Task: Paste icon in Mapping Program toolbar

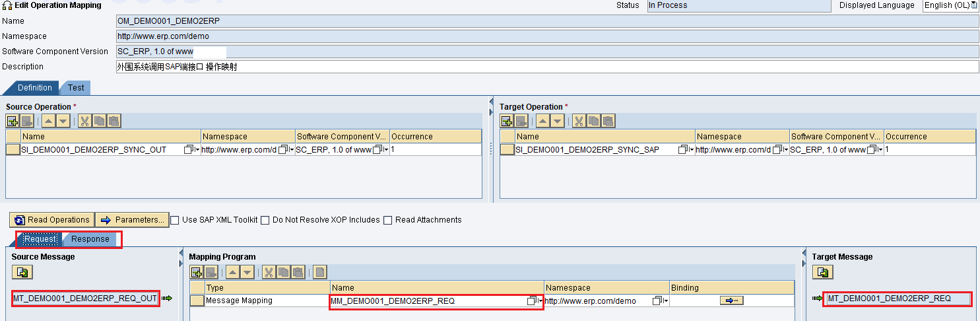Action: click(x=298, y=272)
